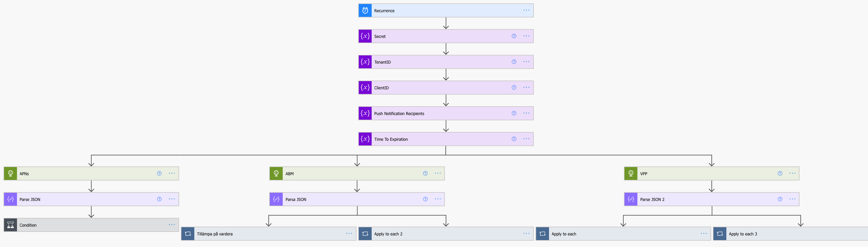Viewport: 868px width, 247px height.
Task: Click the Apply to each 3 loop icon
Action: [720, 234]
